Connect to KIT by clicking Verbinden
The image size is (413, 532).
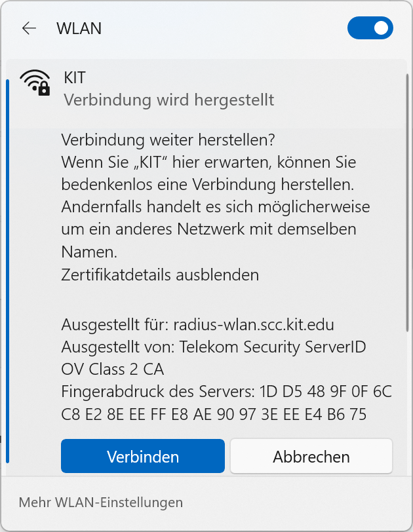142,456
